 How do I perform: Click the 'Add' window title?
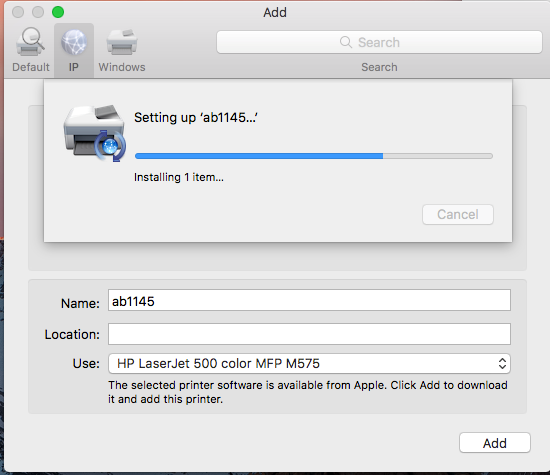pos(275,12)
